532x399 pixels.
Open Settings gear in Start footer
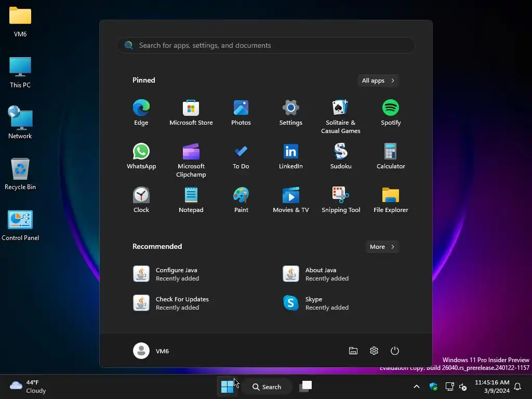(x=374, y=351)
